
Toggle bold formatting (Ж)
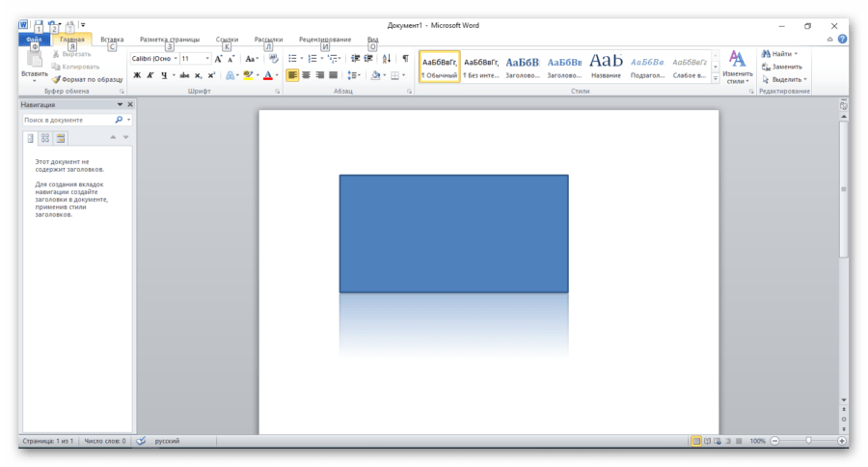coord(137,75)
